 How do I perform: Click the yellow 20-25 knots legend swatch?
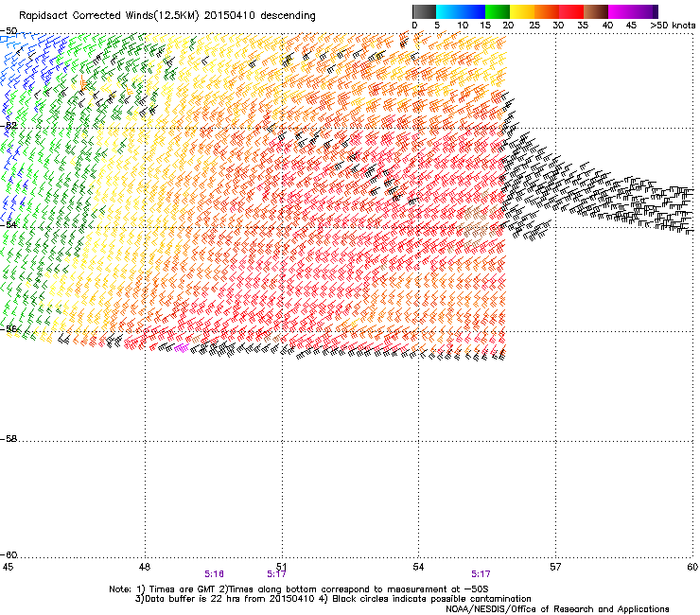tap(522, 11)
